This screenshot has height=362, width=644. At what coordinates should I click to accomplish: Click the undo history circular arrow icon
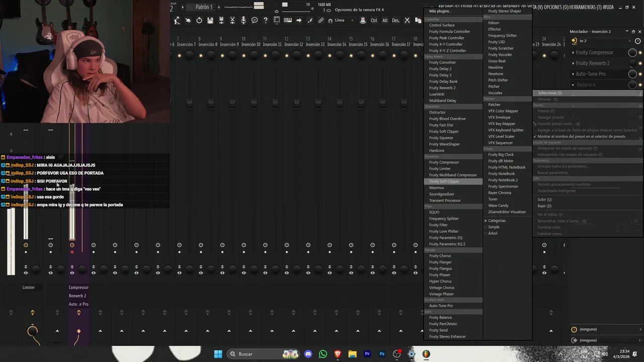tap(199, 20)
